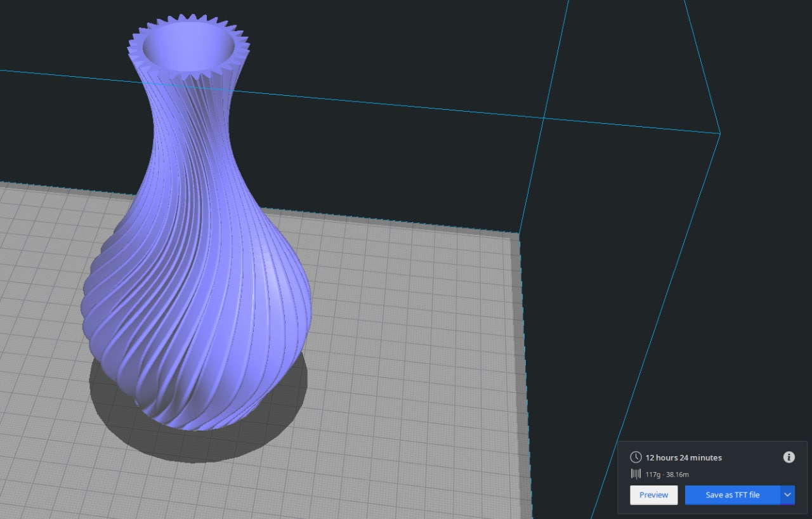This screenshot has height=519, width=812.
Task: Click the filament spool icon beside 117g
Action: point(636,474)
